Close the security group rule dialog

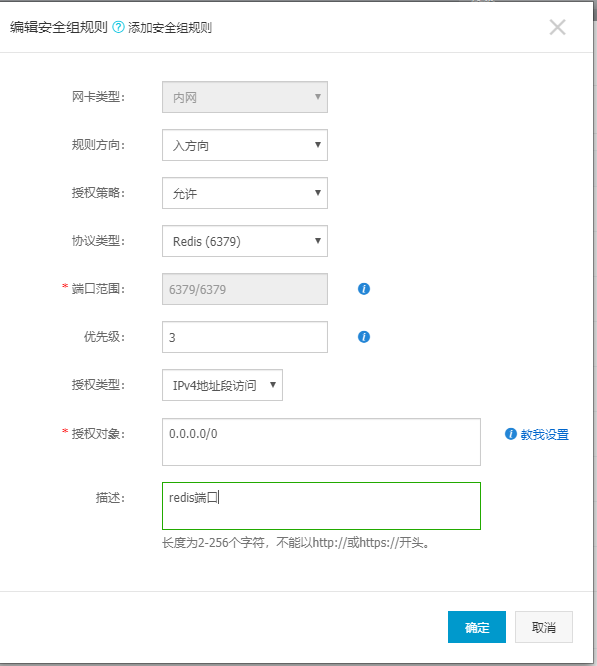coord(557,27)
